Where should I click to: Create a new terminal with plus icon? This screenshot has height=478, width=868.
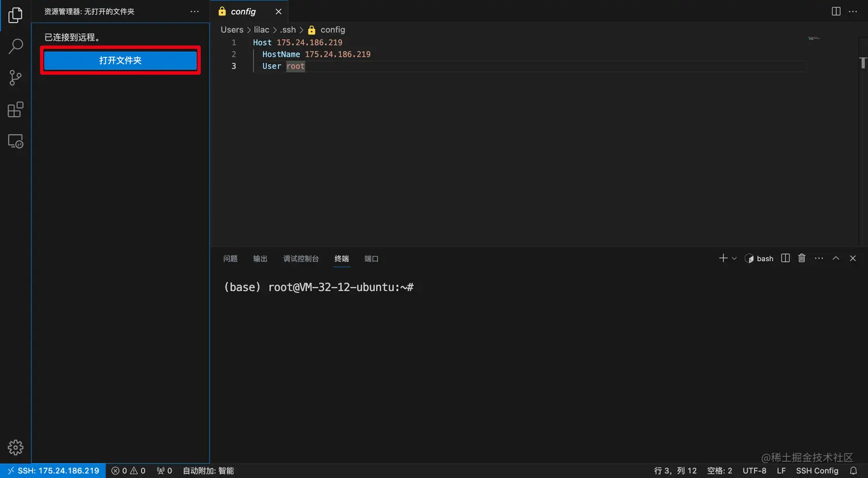pos(723,258)
